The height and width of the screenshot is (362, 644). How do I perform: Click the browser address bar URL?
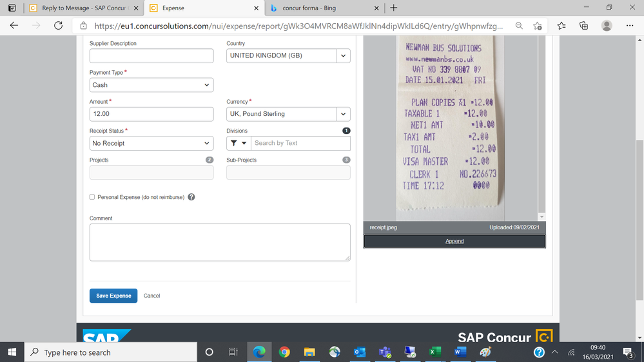click(x=298, y=26)
